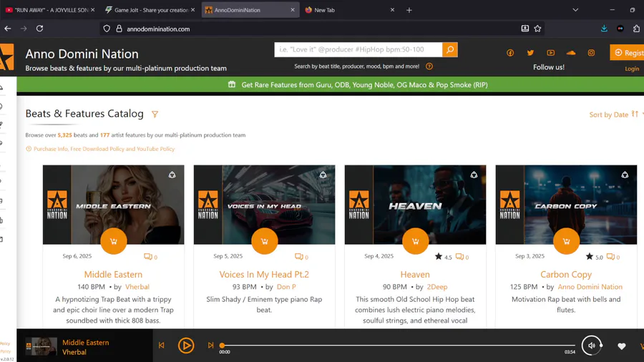Click the Heaven star rating 4.5
The image size is (644, 362).
click(x=443, y=257)
